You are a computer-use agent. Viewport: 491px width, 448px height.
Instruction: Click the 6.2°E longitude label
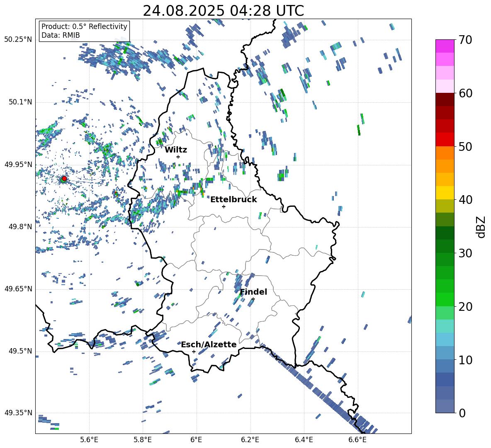(x=250, y=440)
